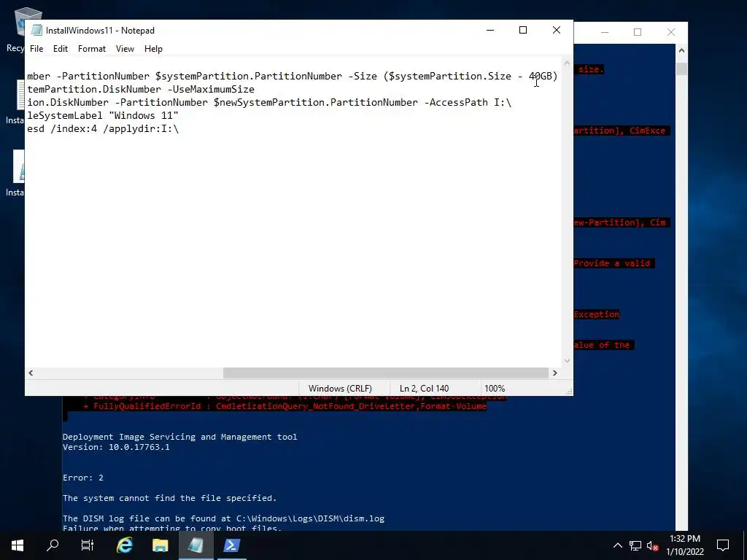Open File Explorer from the taskbar

160,545
